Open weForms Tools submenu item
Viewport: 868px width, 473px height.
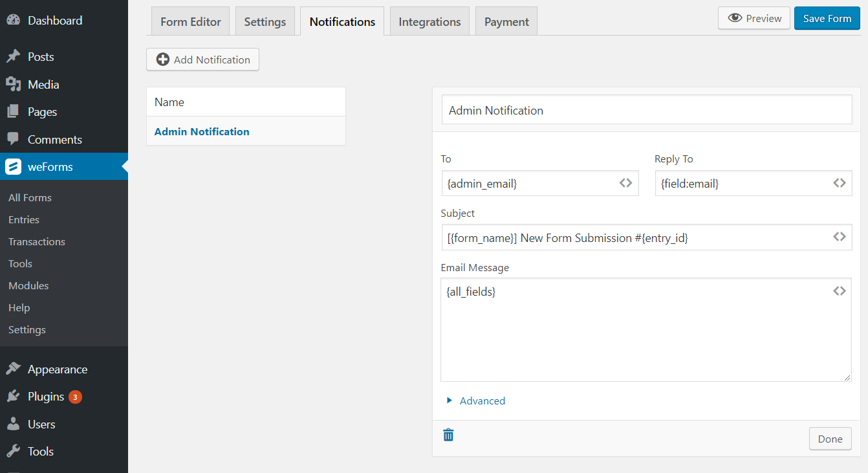tap(20, 263)
